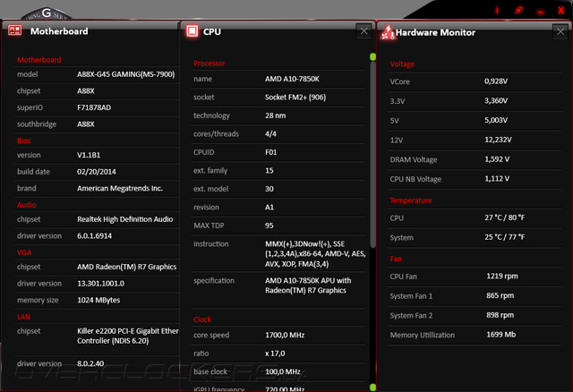Close the app with the red X

click(561, 9)
